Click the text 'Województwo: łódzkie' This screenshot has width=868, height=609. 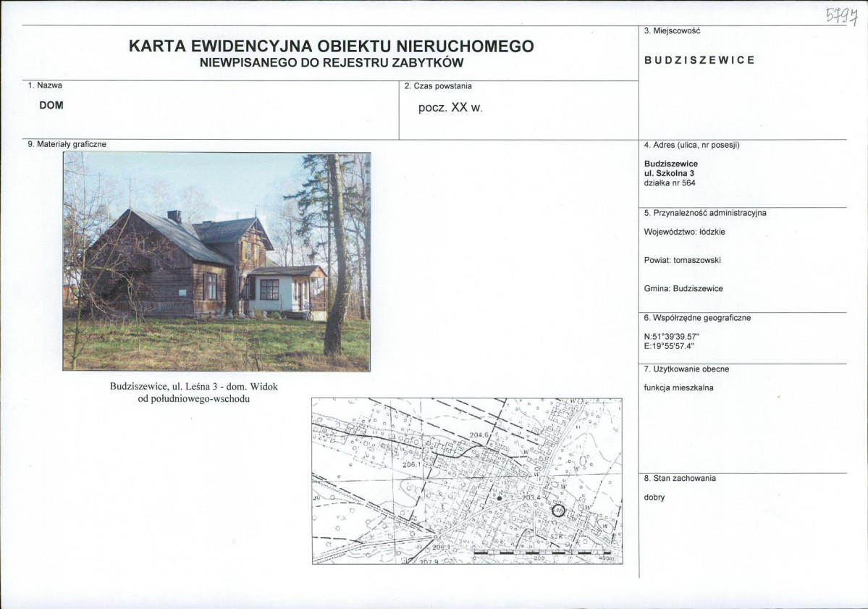click(x=684, y=232)
